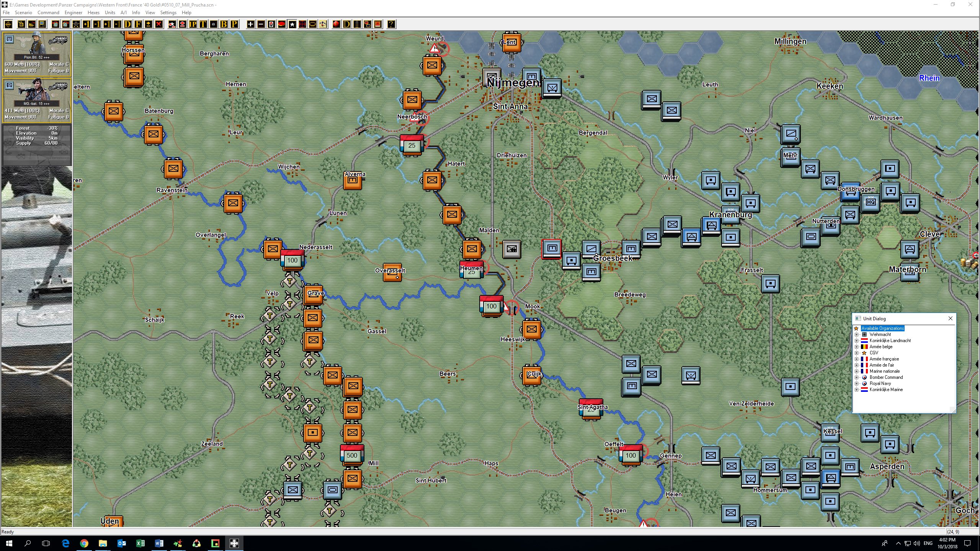Toggle the white star objectives button
Image resolution: width=980 pixels, height=551 pixels.
pyautogui.click(x=292, y=24)
